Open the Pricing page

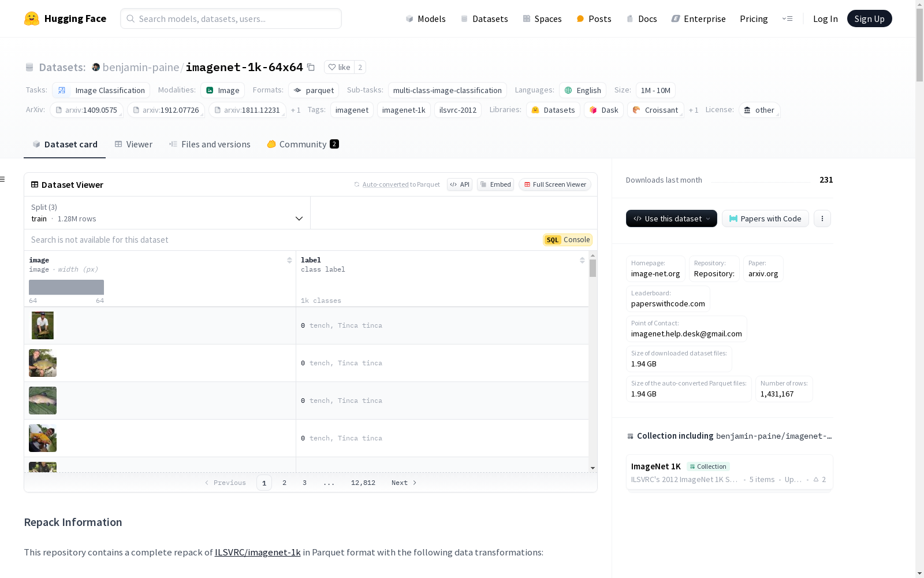pyautogui.click(x=754, y=18)
